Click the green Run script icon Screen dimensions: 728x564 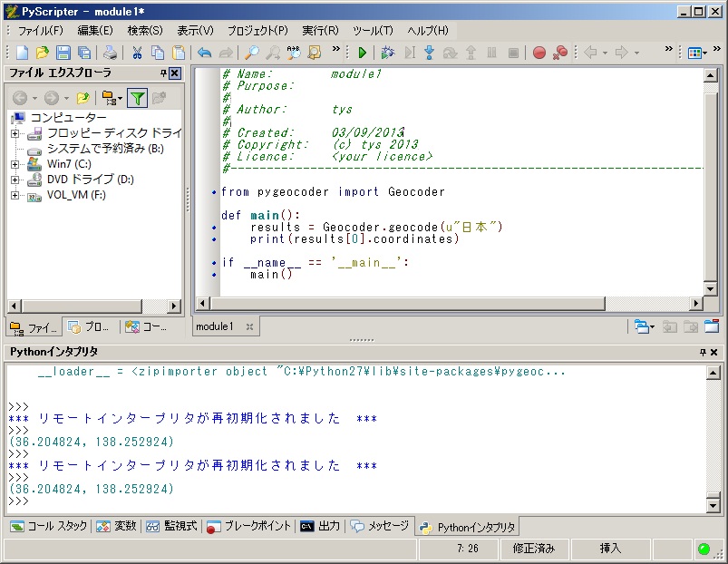click(362, 53)
